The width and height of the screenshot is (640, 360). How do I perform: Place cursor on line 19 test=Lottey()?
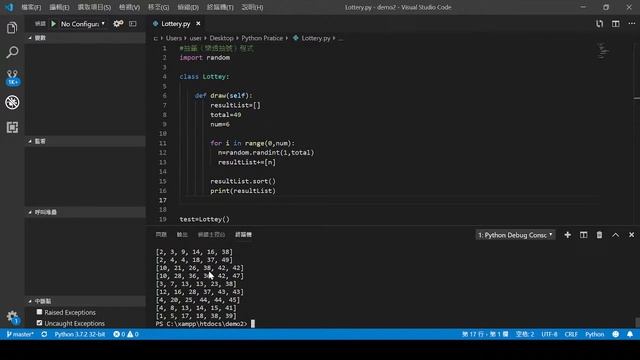point(204,219)
